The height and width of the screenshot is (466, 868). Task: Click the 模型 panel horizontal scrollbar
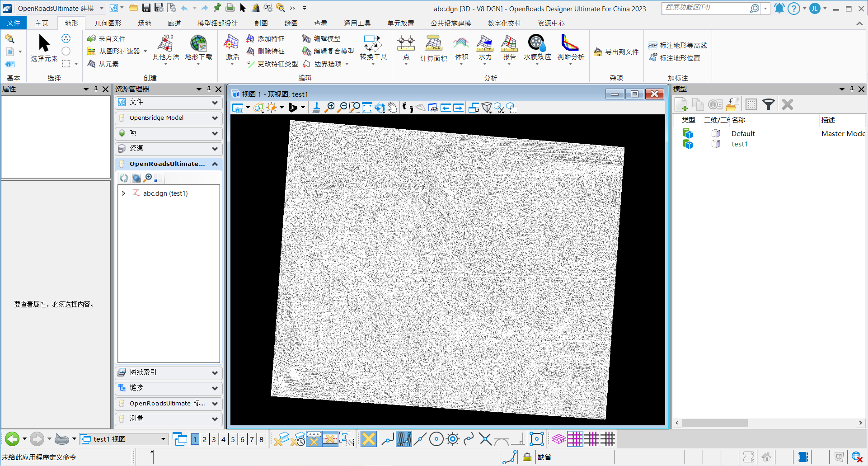pos(768,423)
